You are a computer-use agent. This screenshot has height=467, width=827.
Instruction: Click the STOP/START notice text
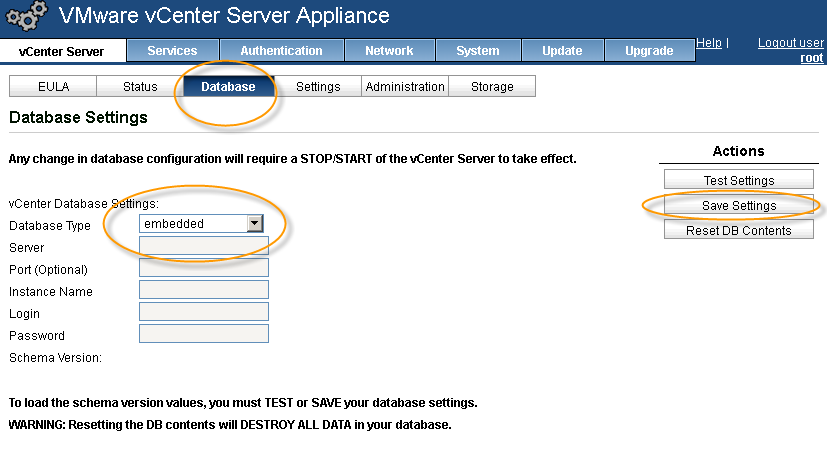point(293,159)
